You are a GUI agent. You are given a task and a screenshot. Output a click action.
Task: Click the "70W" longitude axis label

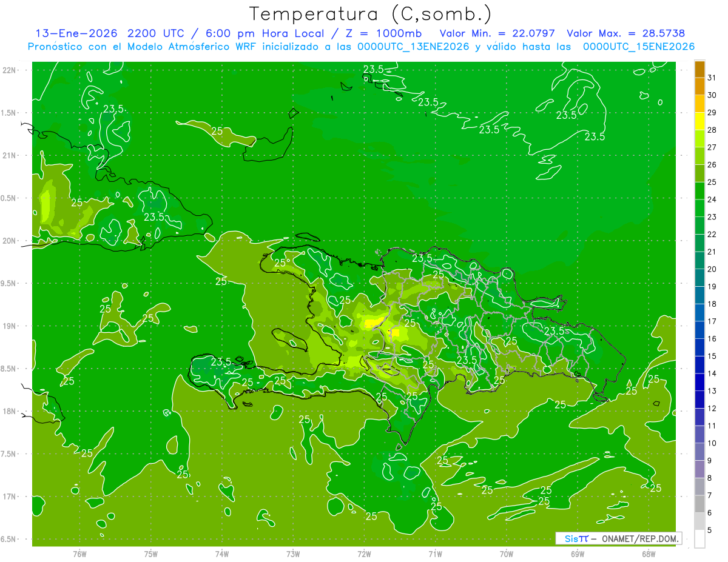[507, 554]
